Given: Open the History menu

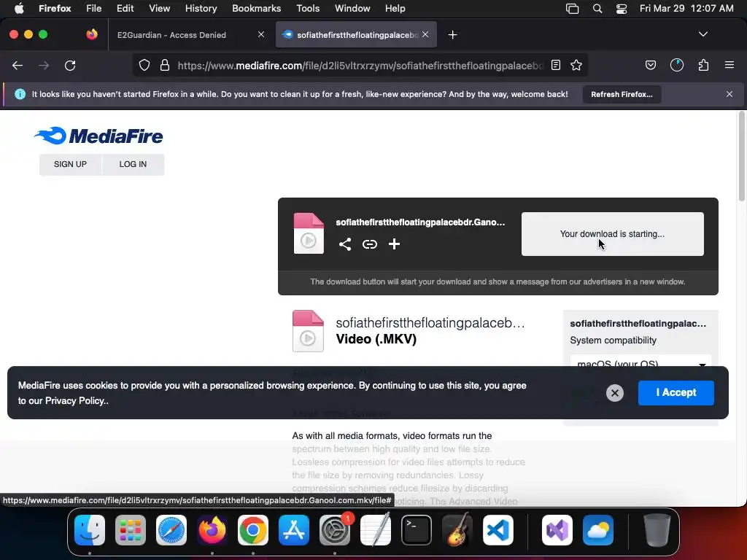Looking at the screenshot, I should pyautogui.click(x=201, y=9).
